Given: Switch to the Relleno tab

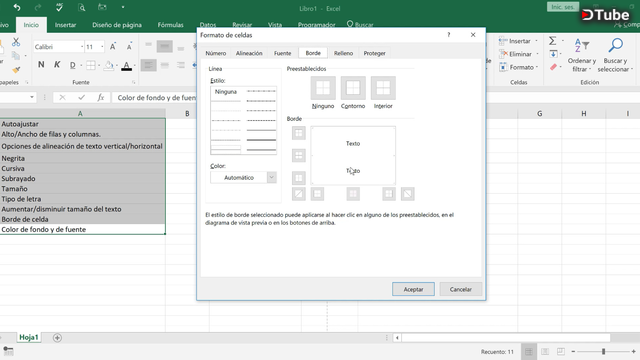Looking at the screenshot, I should tap(343, 53).
